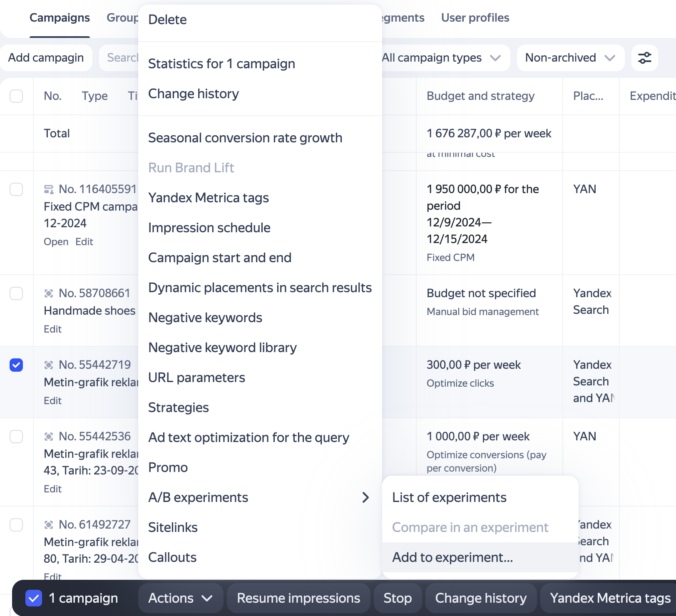Select the Handmade shoes campaign checkbox
Screen dimensions: 676x616
coord(16,293)
